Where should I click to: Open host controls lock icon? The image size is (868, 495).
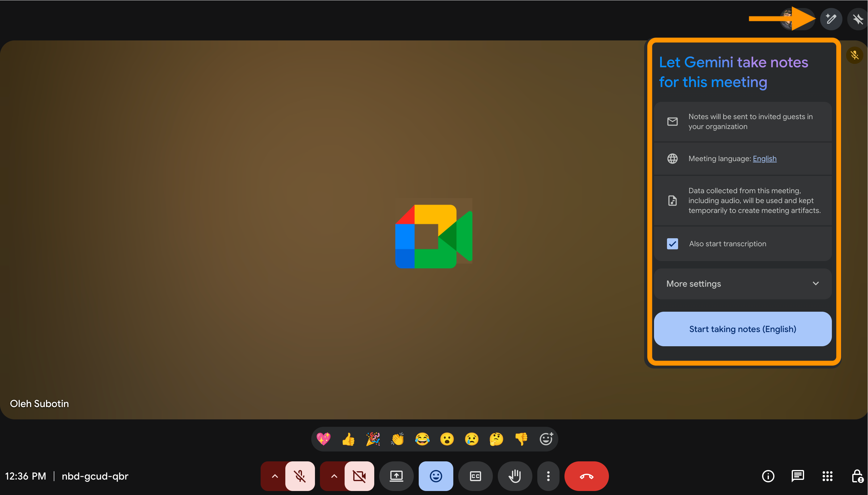pyautogui.click(x=858, y=476)
